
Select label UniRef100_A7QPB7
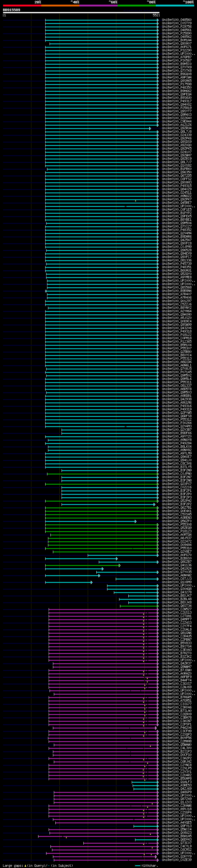pos(177,57)
